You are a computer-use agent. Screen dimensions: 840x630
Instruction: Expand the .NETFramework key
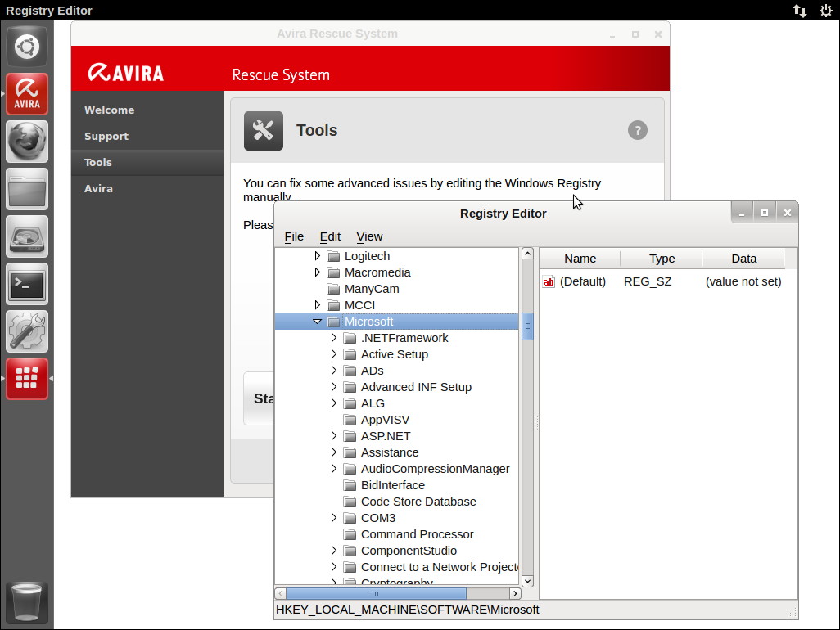pyautogui.click(x=334, y=338)
